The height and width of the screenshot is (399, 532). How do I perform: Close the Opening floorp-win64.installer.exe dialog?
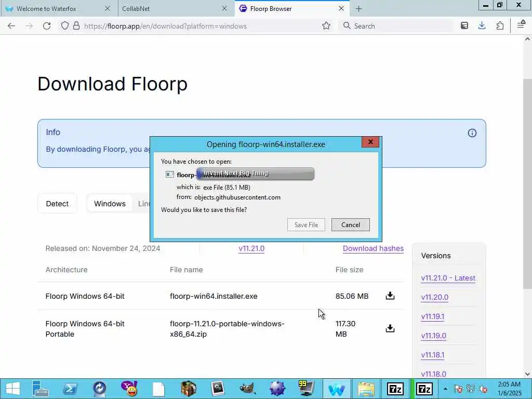tap(370, 142)
